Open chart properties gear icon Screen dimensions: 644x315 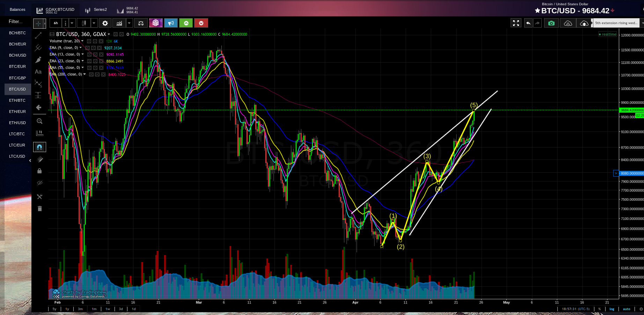point(105,23)
